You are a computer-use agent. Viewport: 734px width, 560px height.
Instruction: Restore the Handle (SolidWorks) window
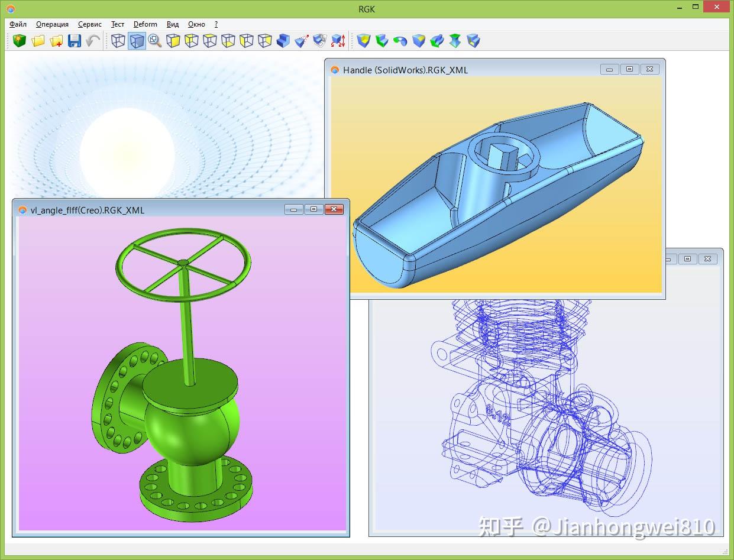point(629,69)
